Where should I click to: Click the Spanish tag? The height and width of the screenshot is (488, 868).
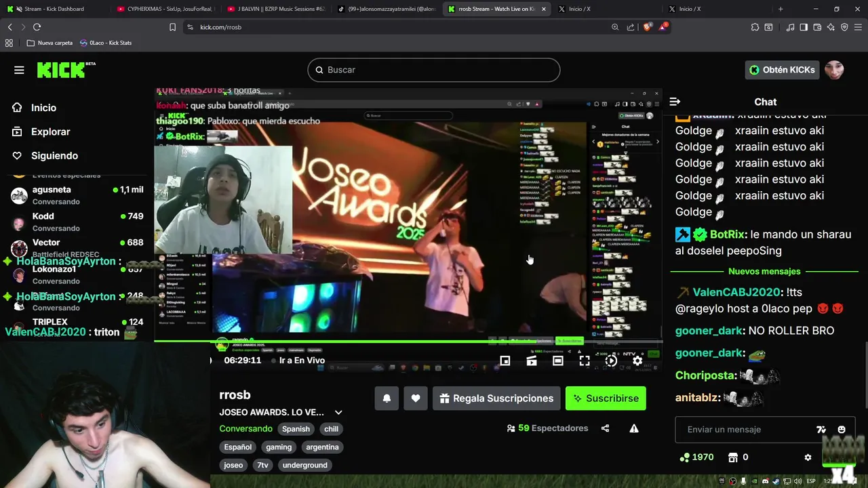coord(296,429)
